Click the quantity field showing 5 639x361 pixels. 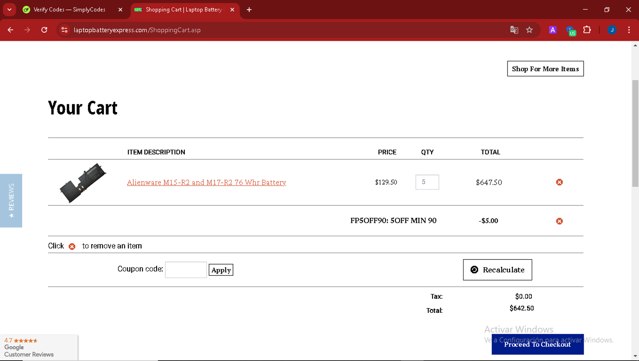[x=427, y=182]
